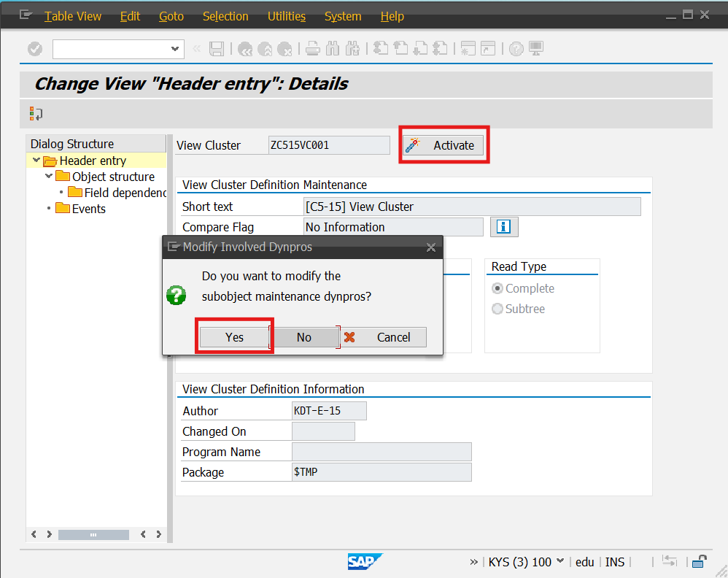Image resolution: width=728 pixels, height=578 pixels.
Task: Click the Changed On field
Action: (323, 431)
